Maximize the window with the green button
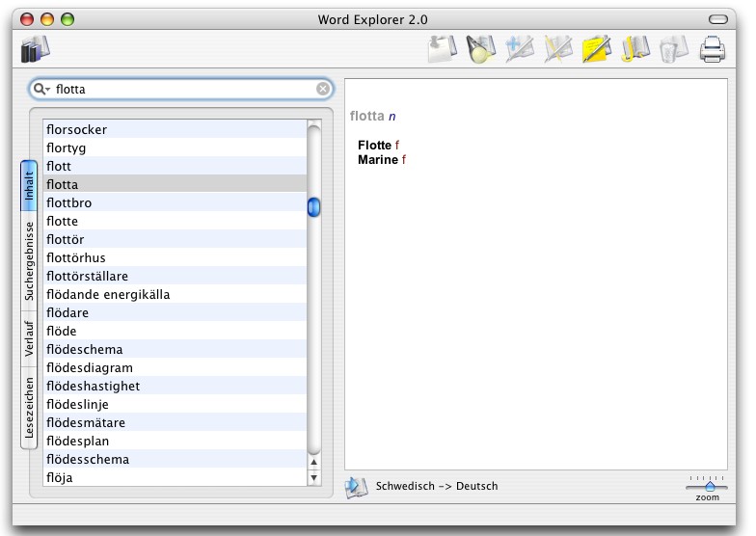This screenshot has width=756, height=536. 67,19
